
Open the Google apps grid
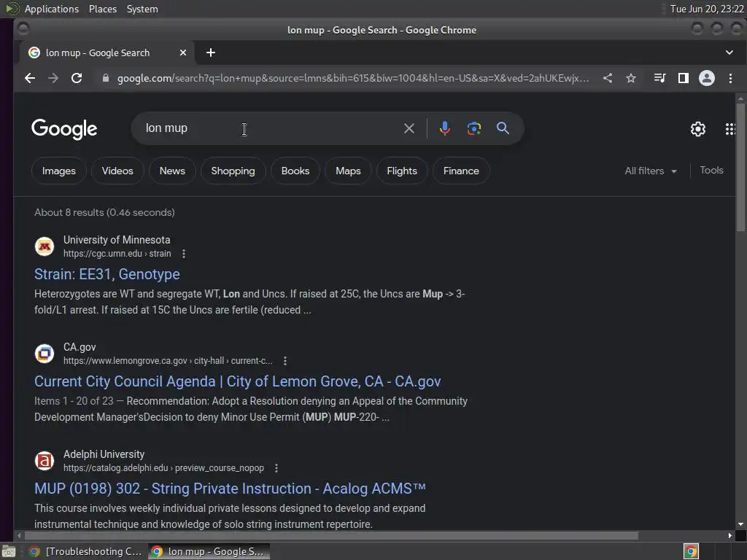[x=729, y=128]
